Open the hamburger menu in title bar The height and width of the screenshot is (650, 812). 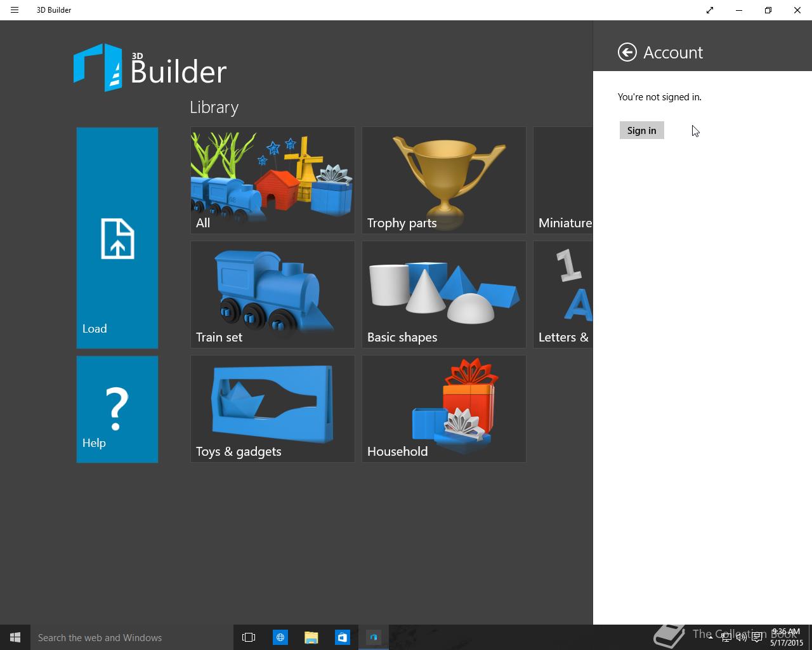[x=15, y=10]
